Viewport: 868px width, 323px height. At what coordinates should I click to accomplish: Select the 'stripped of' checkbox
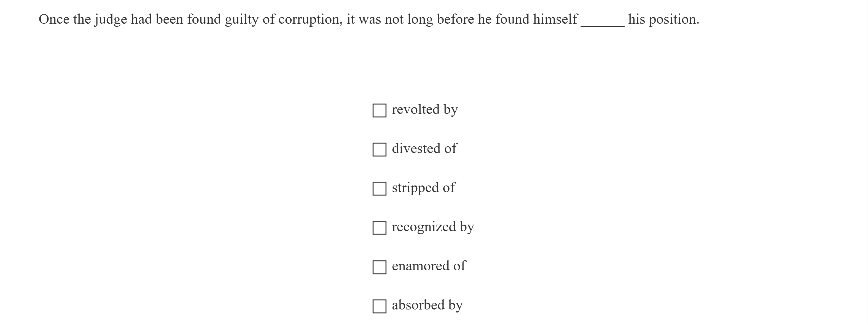click(379, 189)
